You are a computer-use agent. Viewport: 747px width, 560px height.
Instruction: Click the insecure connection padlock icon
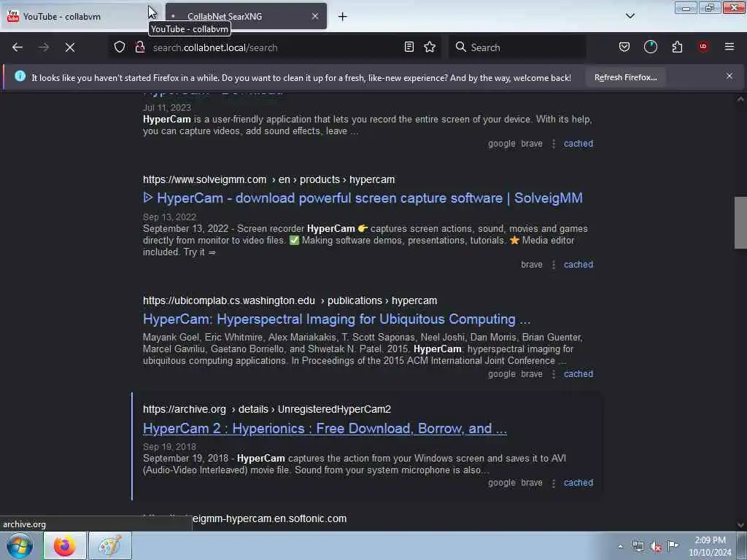click(140, 47)
